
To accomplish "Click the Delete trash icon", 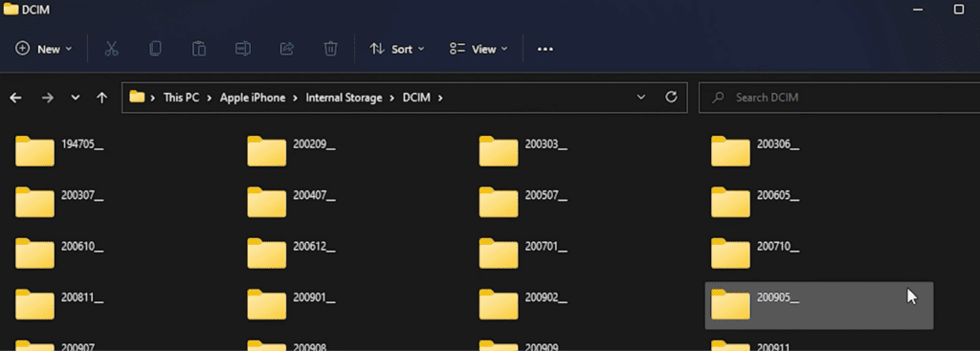I will point(330,49).
